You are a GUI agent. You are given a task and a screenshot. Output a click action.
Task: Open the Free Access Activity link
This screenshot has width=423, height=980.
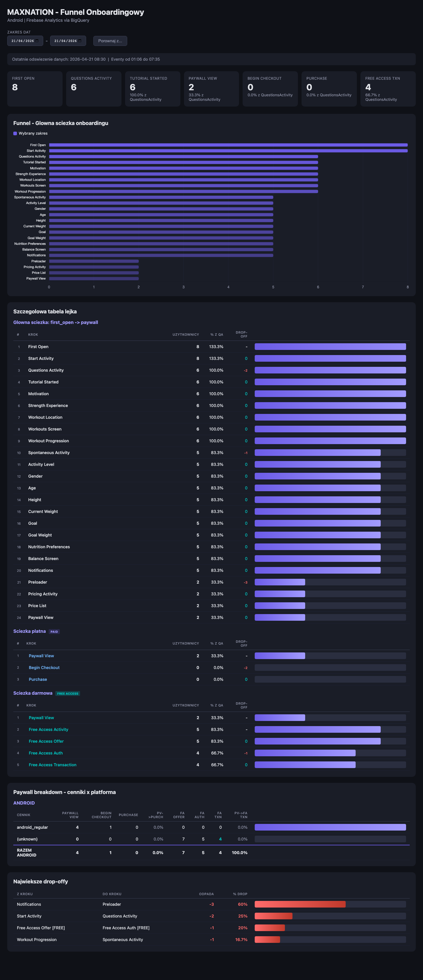click(48, 730)
